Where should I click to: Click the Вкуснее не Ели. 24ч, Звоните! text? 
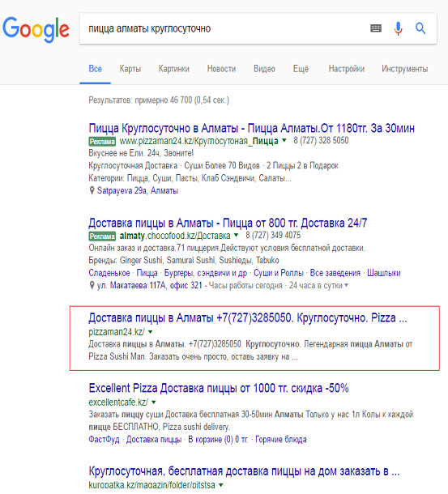pyautogui.click(x=141, y=153)
